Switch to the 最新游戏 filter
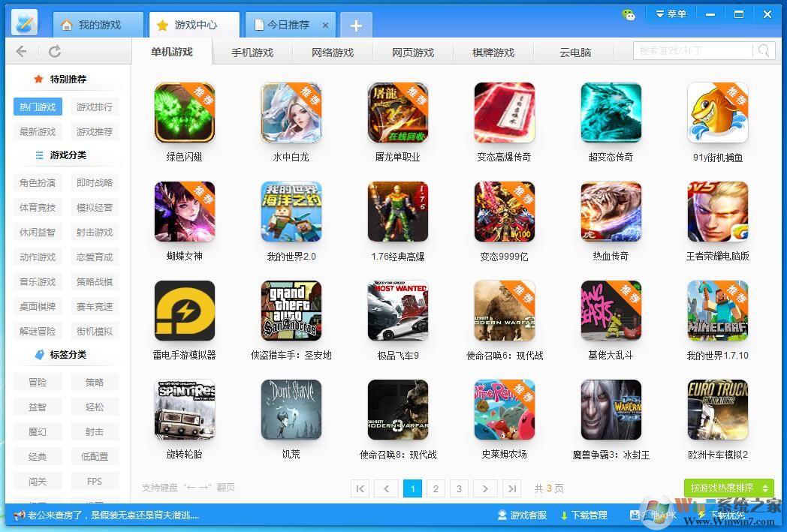Image resolution: width=787 pixels, height=532 pixels. (x=37, y=131)
